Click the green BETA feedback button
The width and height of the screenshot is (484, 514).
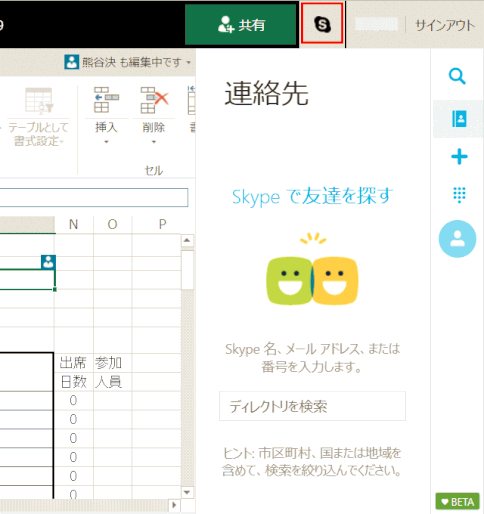pyautogui.click(x=457, y=502)
